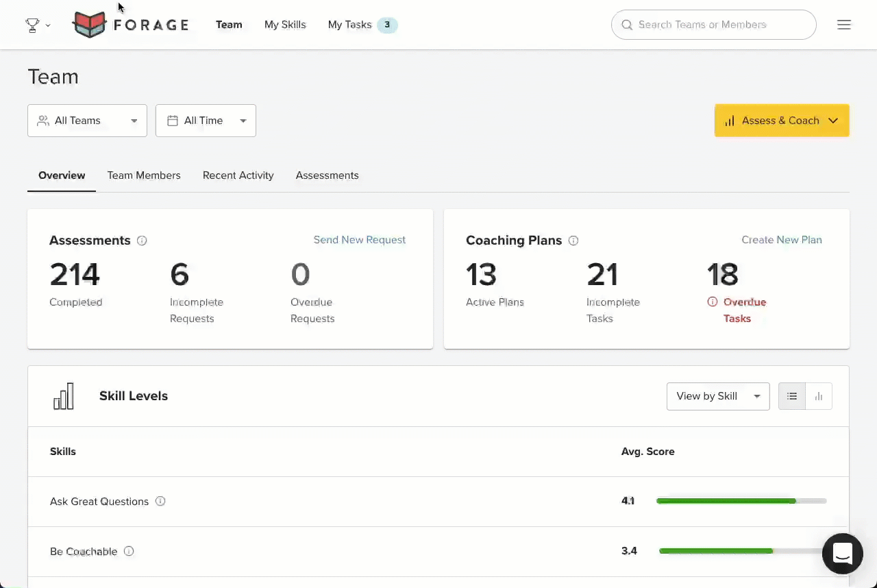Viewport: 877px width, 588px height.
Task: Switch to chart view of skills
Action: [819, 396]
